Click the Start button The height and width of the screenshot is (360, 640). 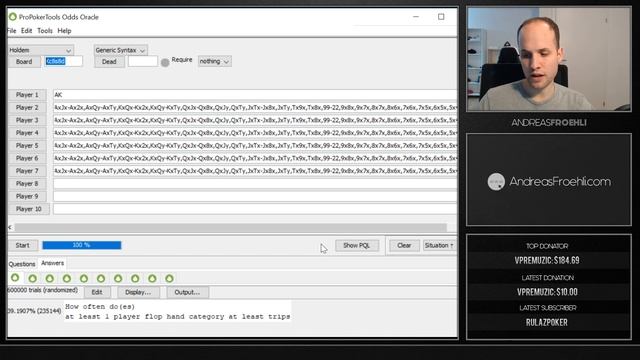[23, 245]
